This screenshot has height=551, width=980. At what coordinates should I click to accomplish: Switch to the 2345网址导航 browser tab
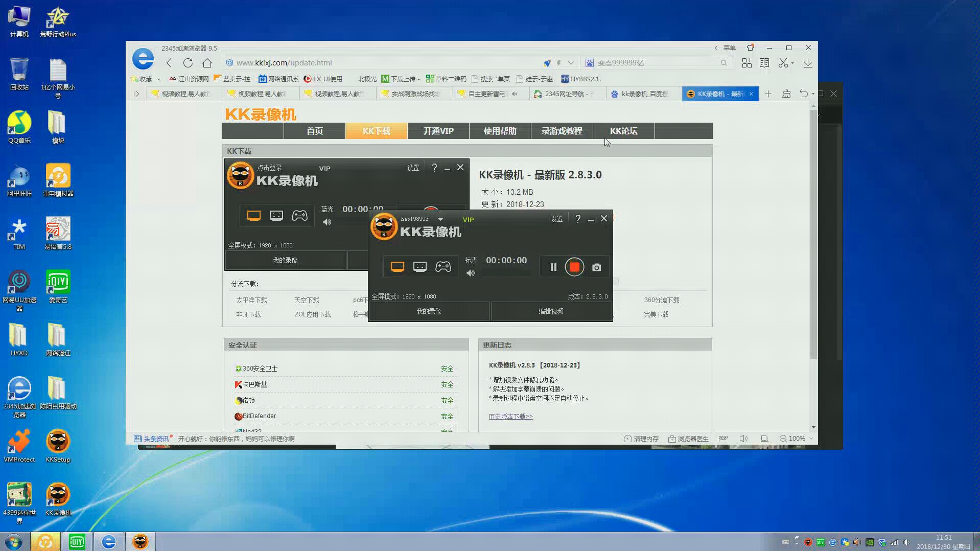pos(567,94)
